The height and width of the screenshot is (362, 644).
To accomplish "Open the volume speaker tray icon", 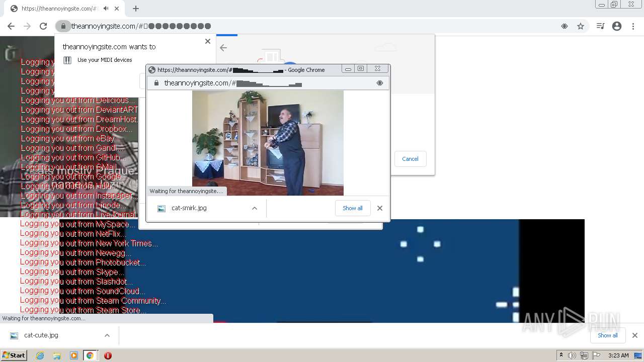I will pyautogui.click(x=572, y=355).
